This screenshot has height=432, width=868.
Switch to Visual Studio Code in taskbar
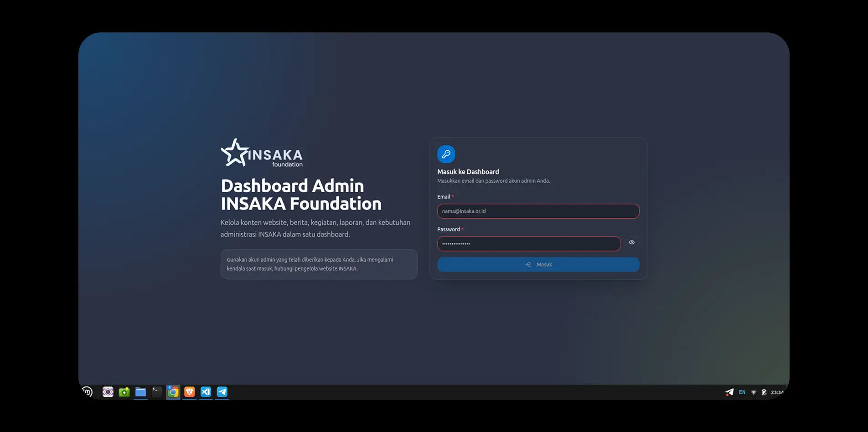pos(206,392)
